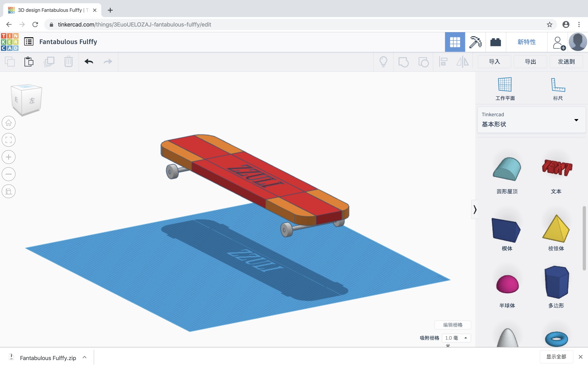
Task: Click Fit all in view icon
Action: (9, 140)
